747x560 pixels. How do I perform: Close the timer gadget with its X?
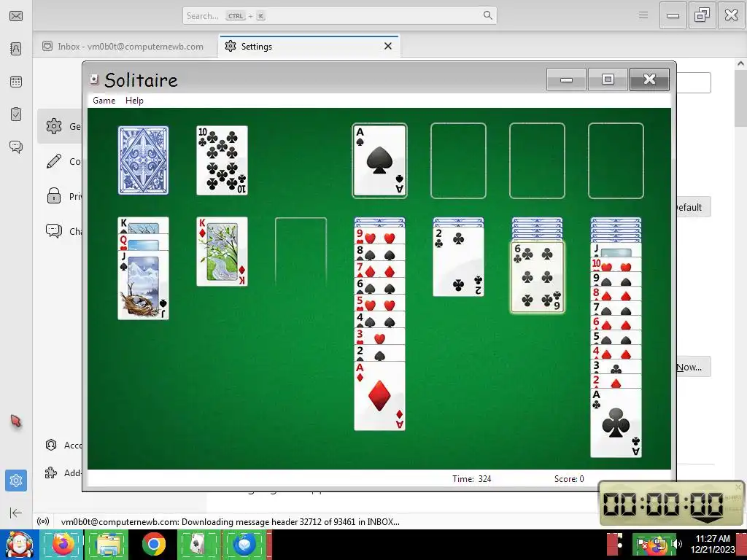[x=738, y=486]
